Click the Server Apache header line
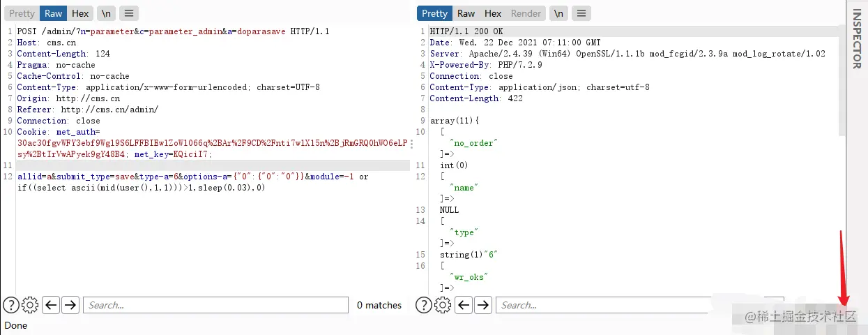The width and height of the screenshot is (868, 335). [627, 54]
